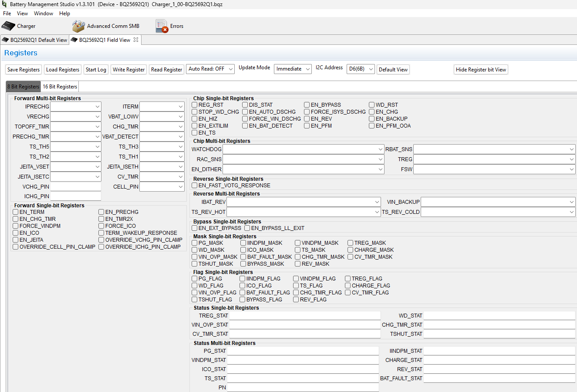Image resolution: width=577 pixels, height=392 pixels.
Task: Click the PN status field
Action: click(x=304, y=387)
